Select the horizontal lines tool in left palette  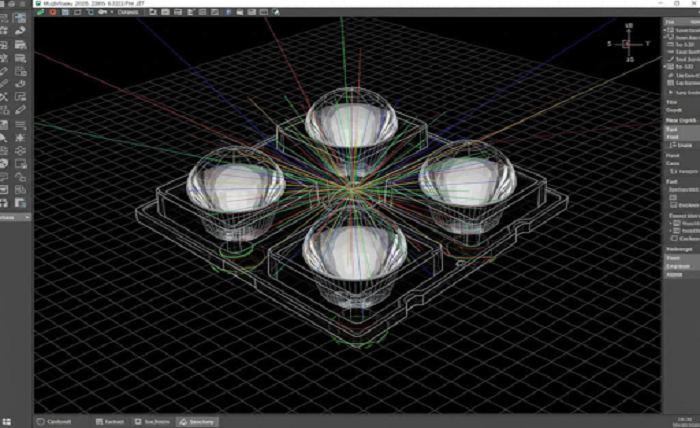pos(20,125)
